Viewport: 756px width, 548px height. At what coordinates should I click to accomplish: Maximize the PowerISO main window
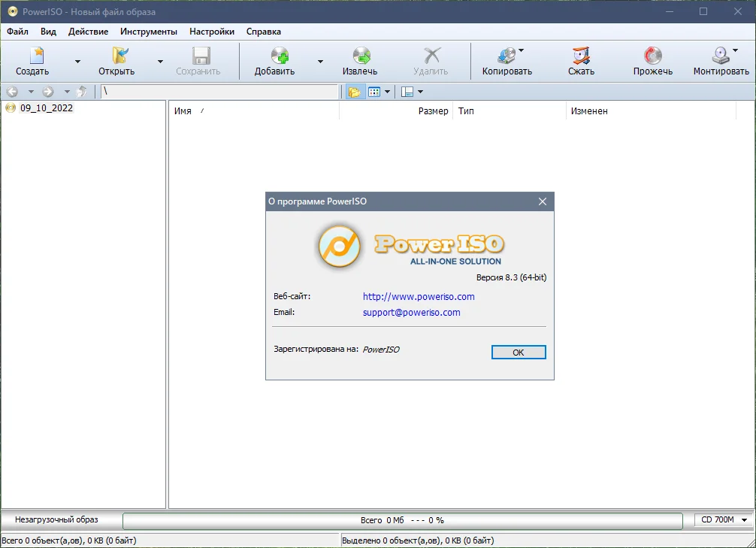pyautogui.click(x=703, y=11)
